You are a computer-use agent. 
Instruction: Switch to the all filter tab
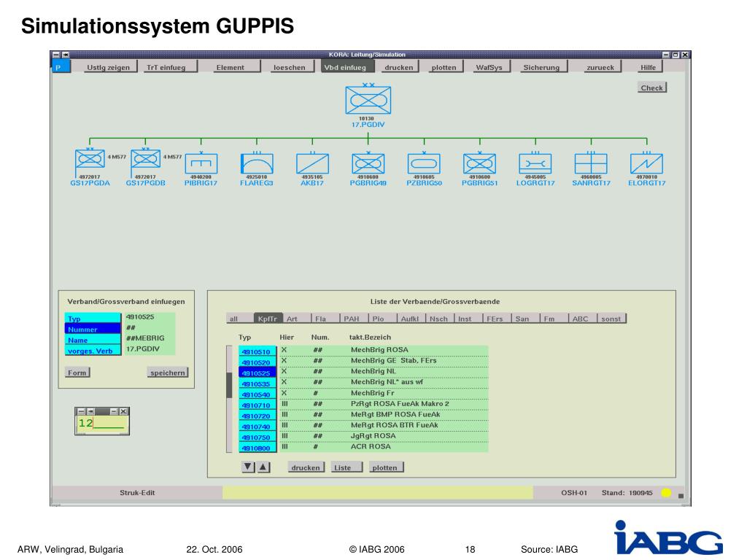[x=240, y=319]
